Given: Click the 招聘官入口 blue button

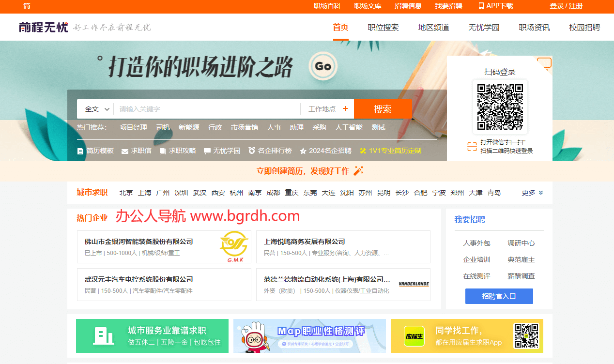Looking at the screenshot, I should tap(499, 296).
